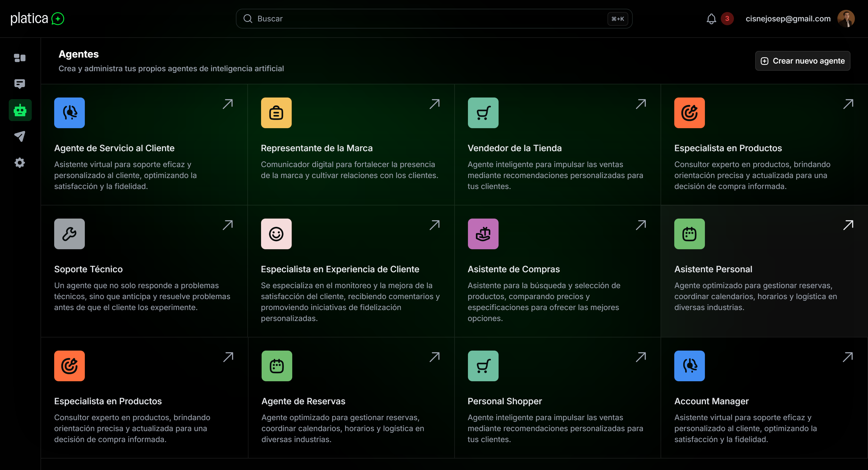
Task: Click the plant icon on Asistente de Compras
Action: 483,234
